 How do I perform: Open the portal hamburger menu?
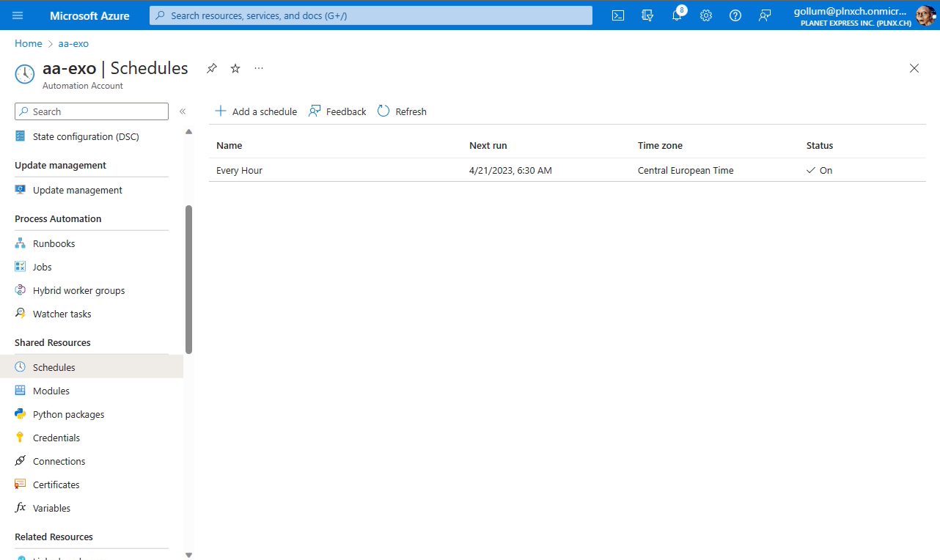click(18, 15)
